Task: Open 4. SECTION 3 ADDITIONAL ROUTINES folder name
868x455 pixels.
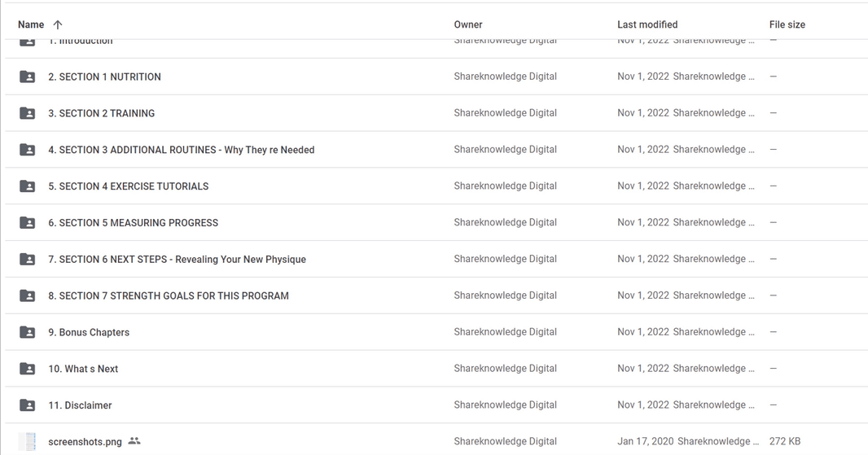Action: pos(181,150)
